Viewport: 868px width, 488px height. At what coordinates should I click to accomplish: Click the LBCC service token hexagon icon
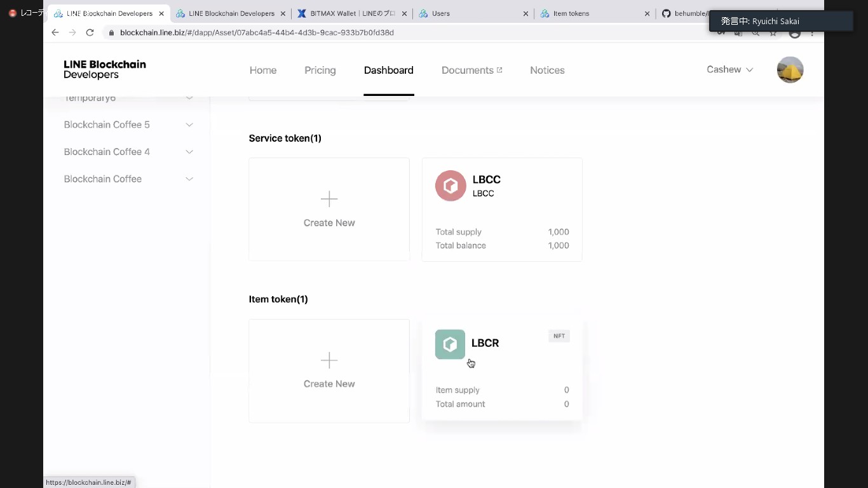click(x=451, y=186)
